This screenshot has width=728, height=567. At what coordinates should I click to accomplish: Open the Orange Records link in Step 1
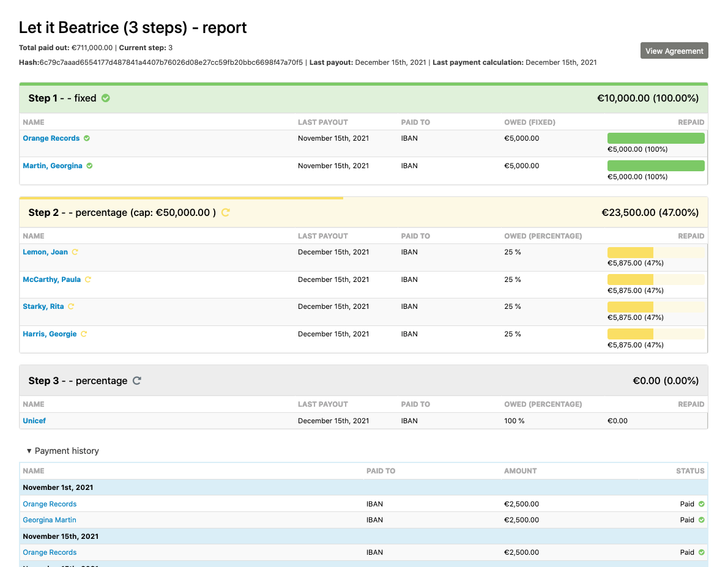[51, 138]
